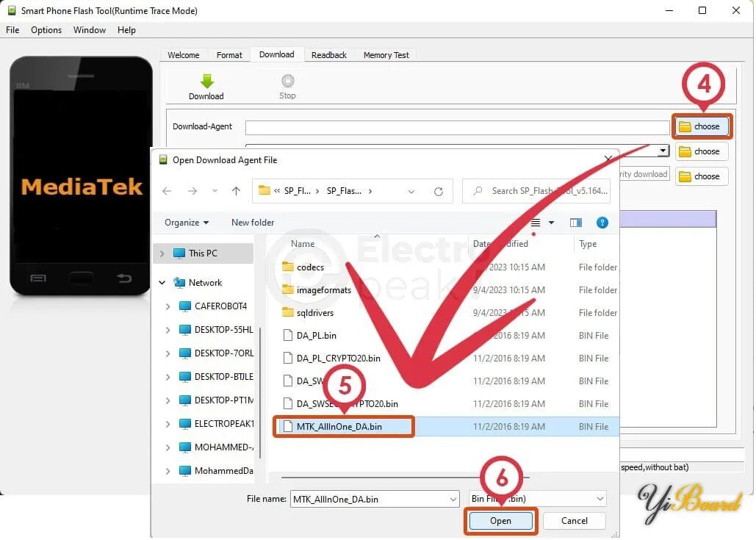Open the Organize dropdown menu

click(x=187, y=223)
